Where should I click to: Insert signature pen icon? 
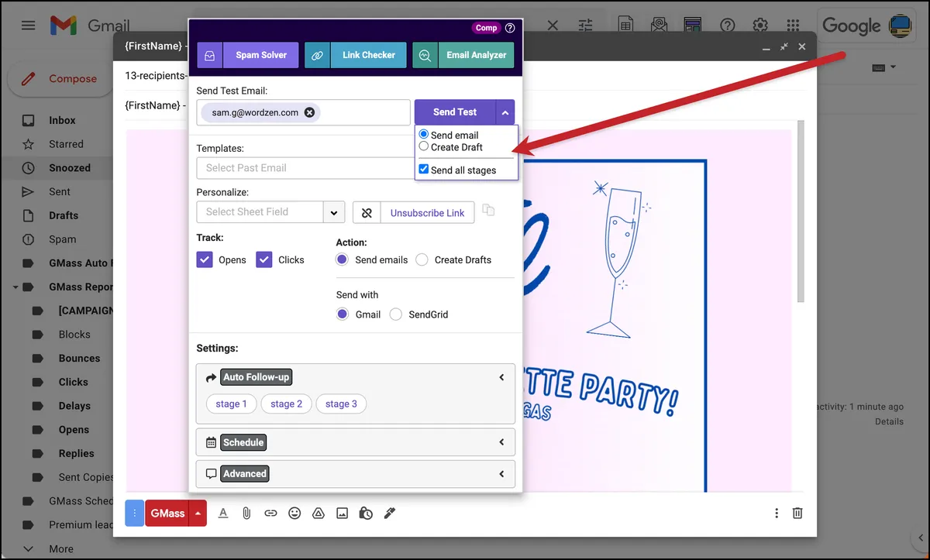point(390,513)
